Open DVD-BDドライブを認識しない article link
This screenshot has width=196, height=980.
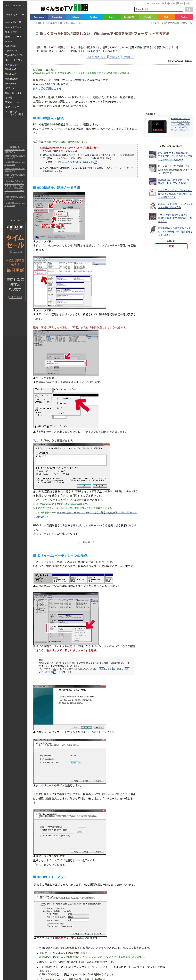click(x=175, y=156)
